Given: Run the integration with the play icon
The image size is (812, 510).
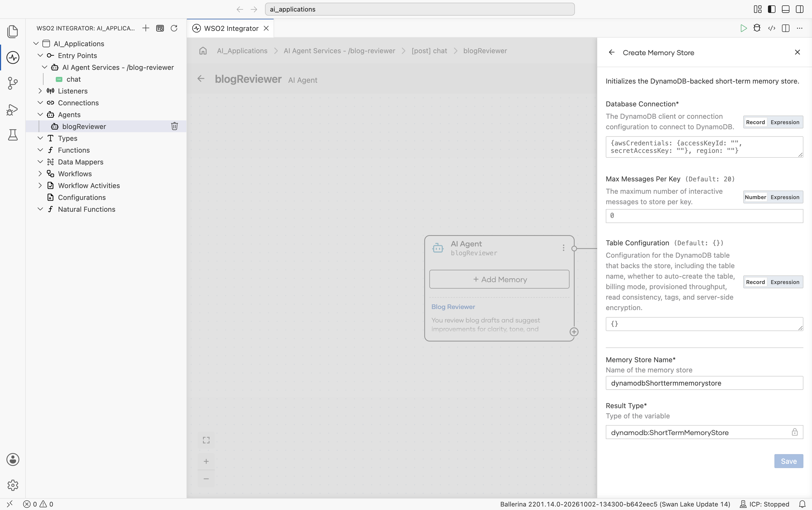Looking at the screenshot, I should click(744, 28).
